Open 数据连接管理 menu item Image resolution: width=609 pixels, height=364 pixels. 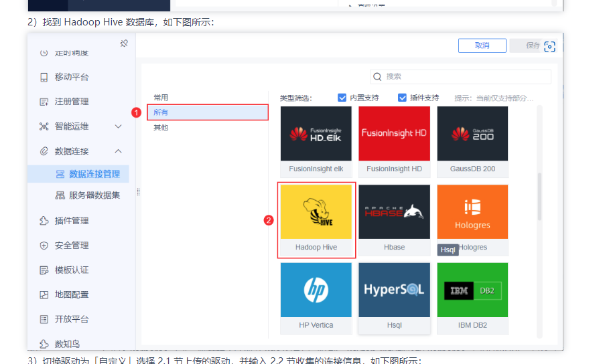pos(78,174)
